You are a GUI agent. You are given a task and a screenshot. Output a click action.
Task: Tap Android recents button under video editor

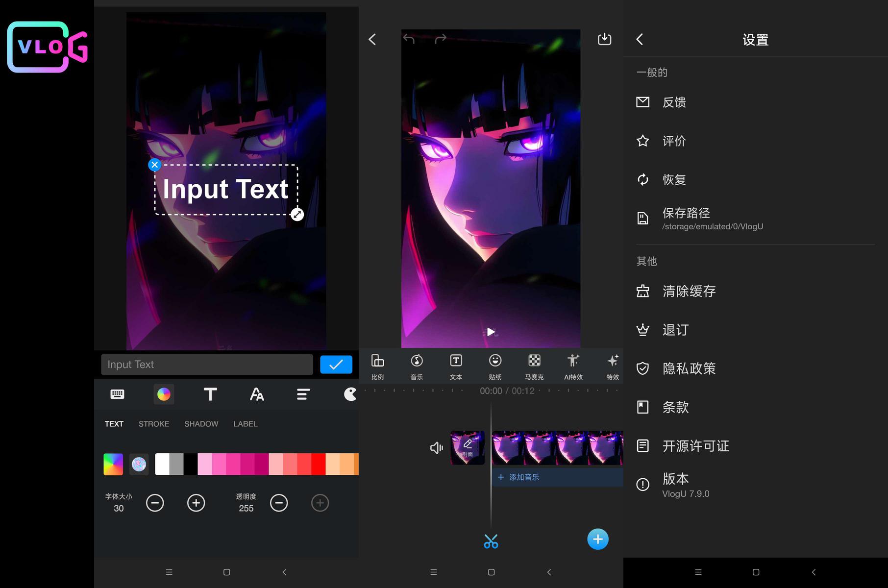click(433, 572)
